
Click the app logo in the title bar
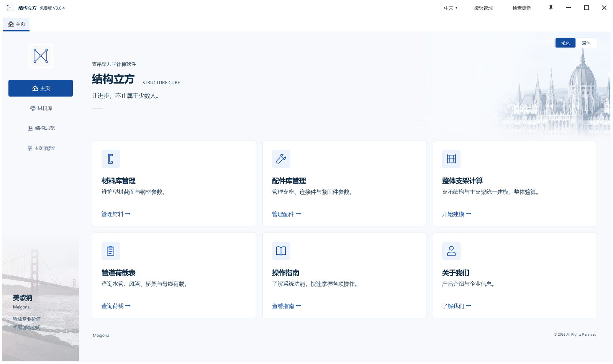point(10,8)
